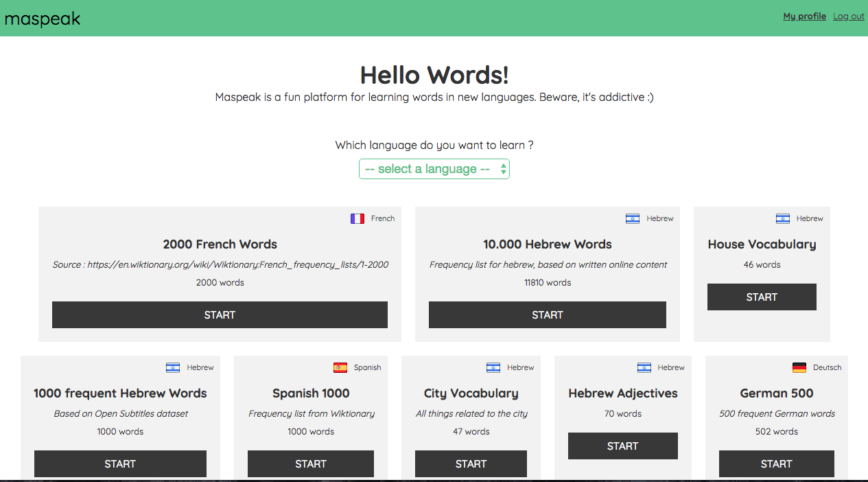Click the '502 words' count

coord(777,431)
